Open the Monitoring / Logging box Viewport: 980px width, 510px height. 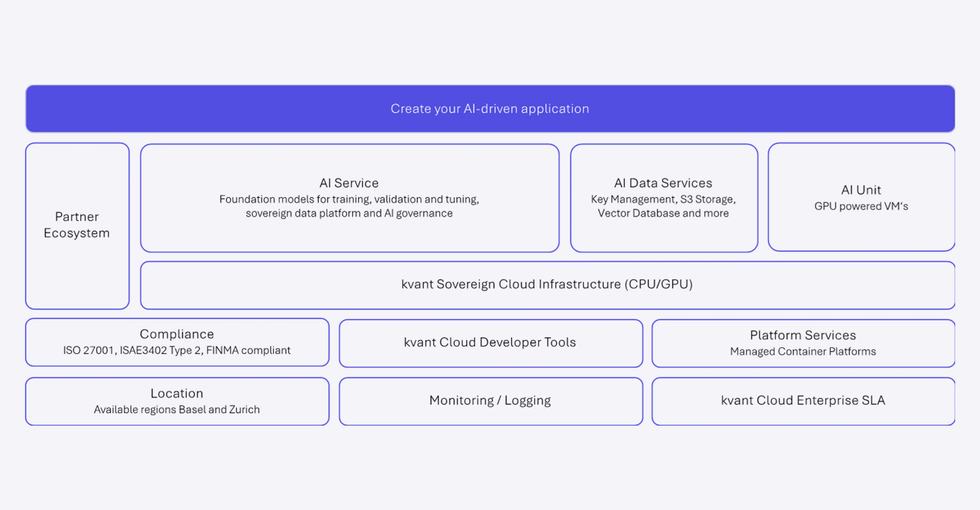pos(491,401)
